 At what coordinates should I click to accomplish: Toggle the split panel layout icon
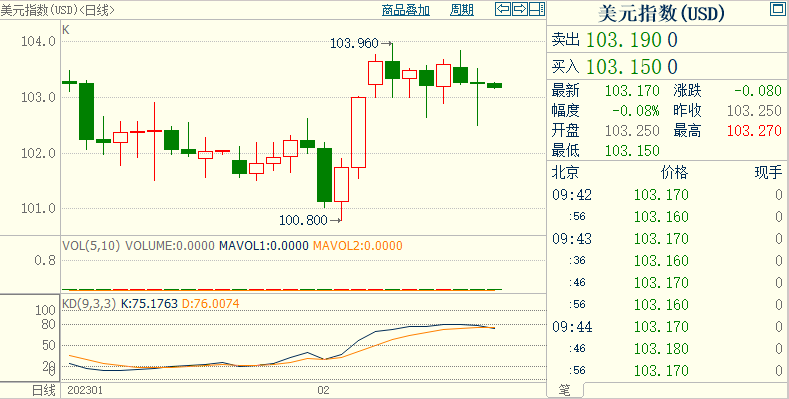click(537, 9)
